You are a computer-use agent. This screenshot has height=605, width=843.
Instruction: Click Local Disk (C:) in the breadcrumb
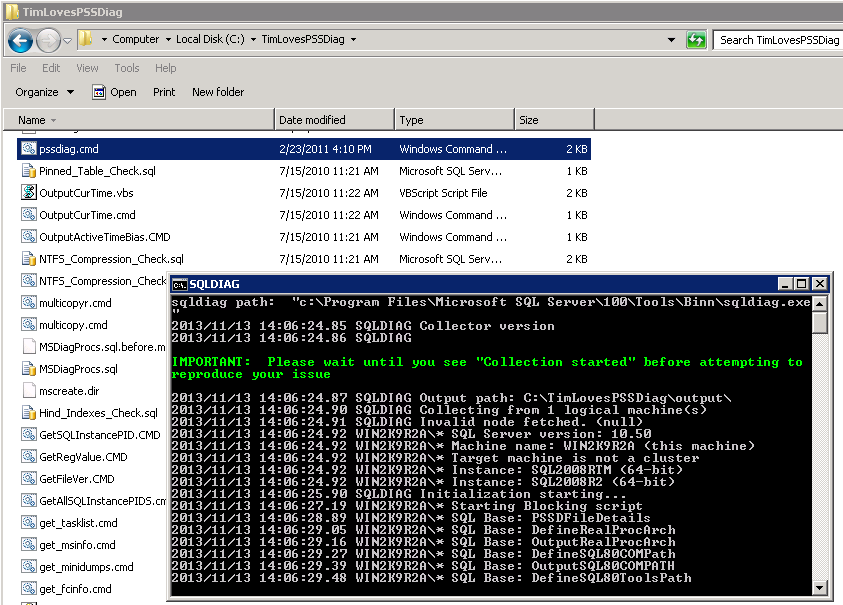pyautogui.click(x=210, y=39)
